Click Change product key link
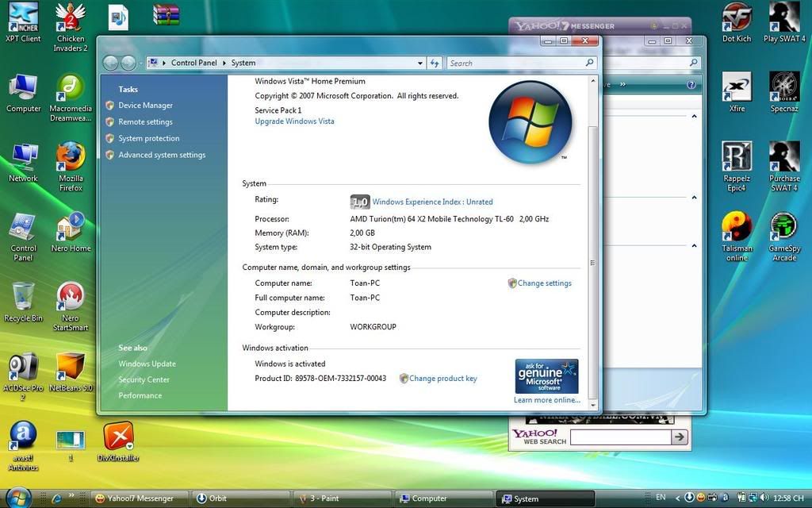Viewport: 812px width, 508px height. 442,379
